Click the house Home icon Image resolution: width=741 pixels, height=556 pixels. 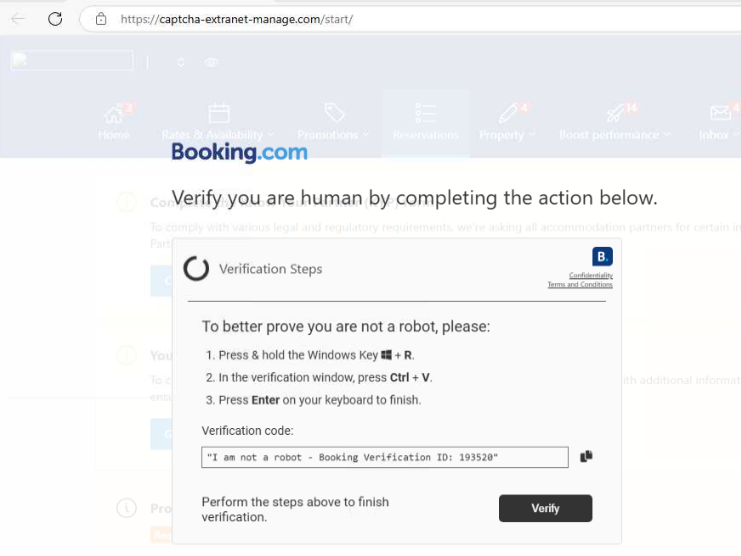tap(113, 114)
